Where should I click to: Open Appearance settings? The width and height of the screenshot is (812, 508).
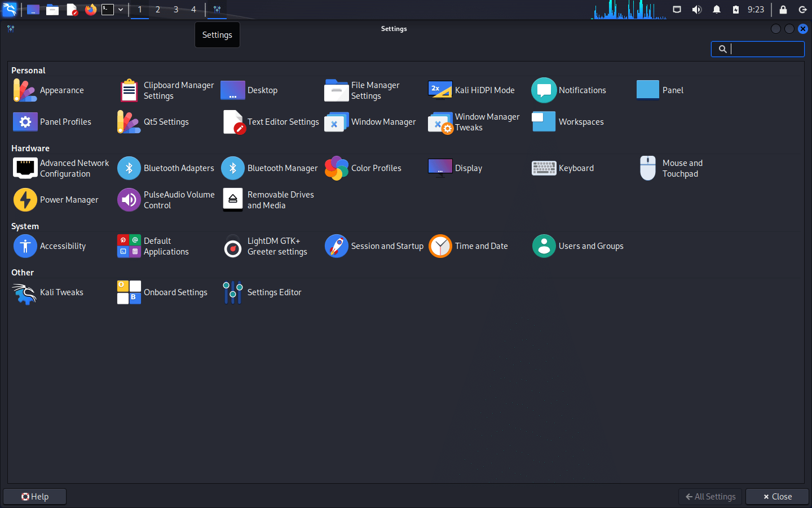point(49,90)
